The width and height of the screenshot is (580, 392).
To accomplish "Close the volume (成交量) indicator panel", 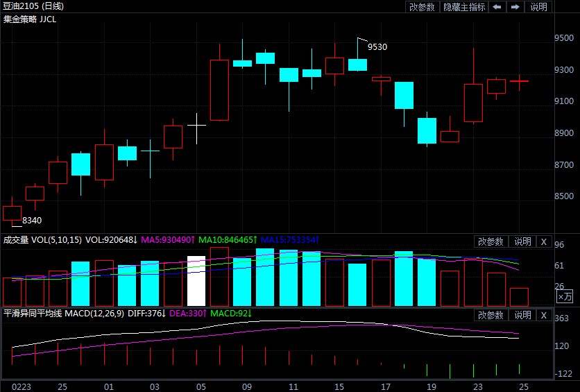I will point(544,241).
